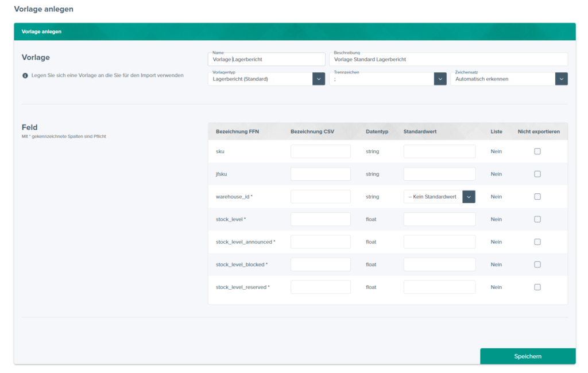Select 'Nicht exportieren' checkbox for stock_level_reserved

537,287
